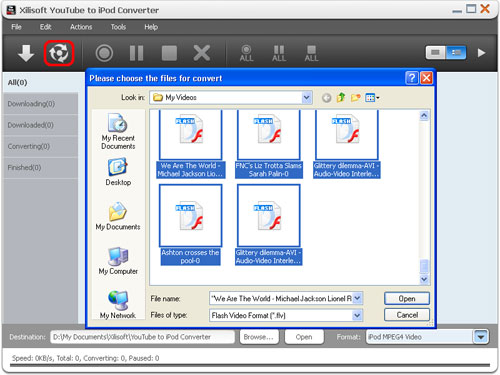Click the dialog help question mark button
Screen dimensions: 500x375
(412, 78)
